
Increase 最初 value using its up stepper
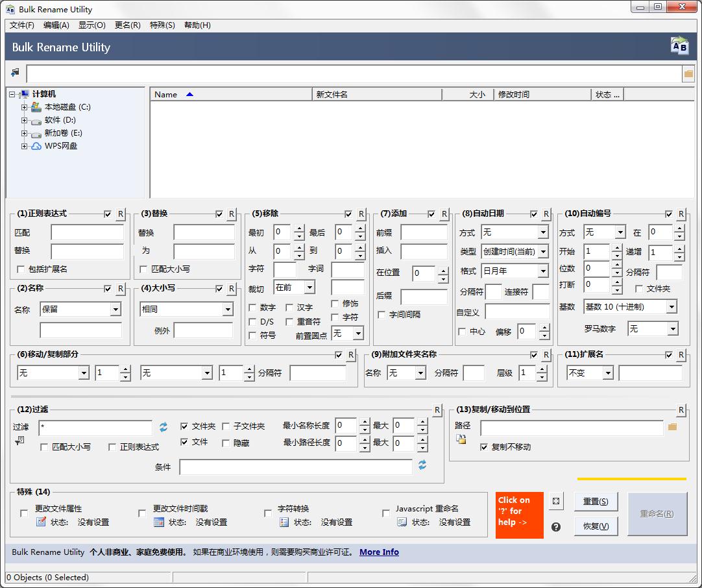(x=299, y=228)
